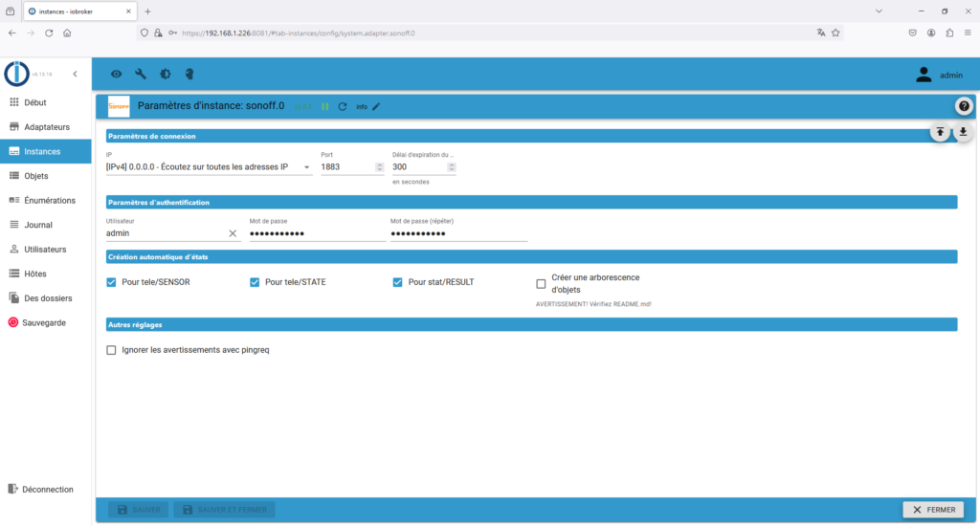Toggle the brightness theme icon
The height and width of the screenshot is (526, 980).
tap(166, 74)
